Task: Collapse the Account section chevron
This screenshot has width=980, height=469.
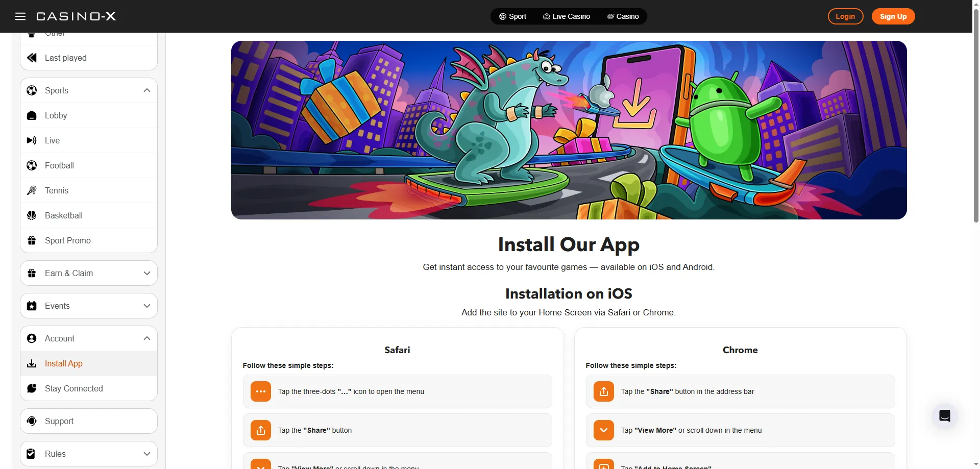Action: click(147, 338)
